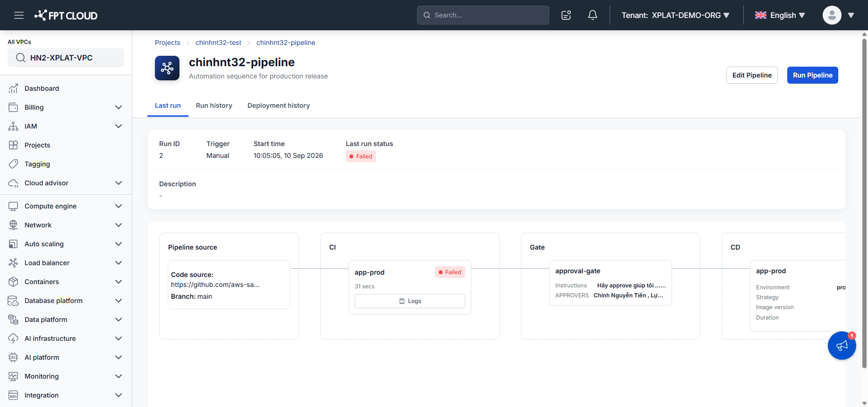Open the notifications bell
This screenshot has width=868, height=407.
593,15
